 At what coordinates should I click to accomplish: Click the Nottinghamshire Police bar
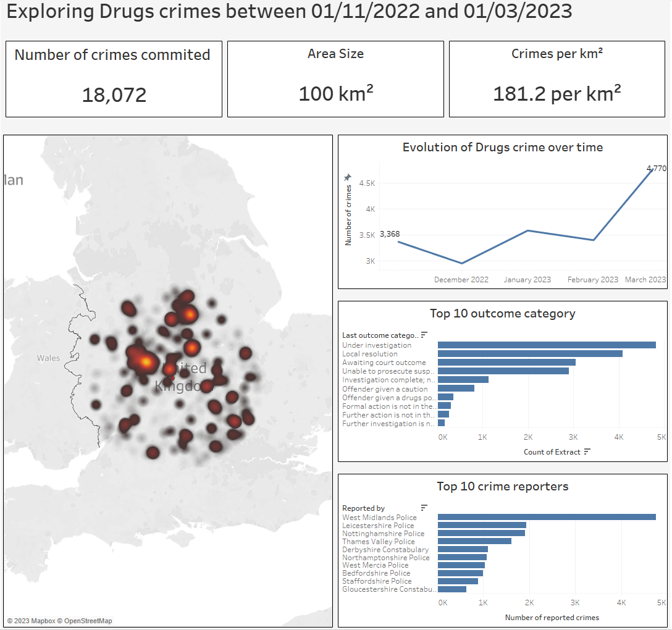[x=481, y=533]
